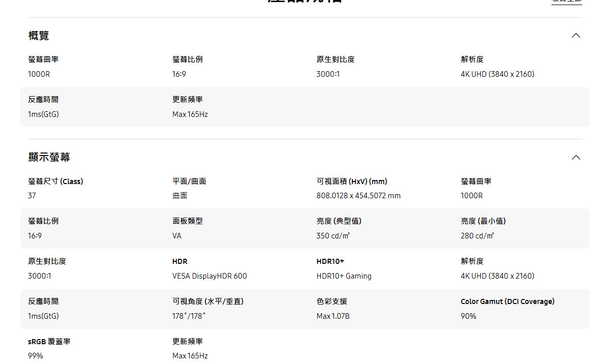Click the sRGB 覆蓋率 label
Image resolution: width=610 pixels, height=364 pixels.
(x=49, y=342)
